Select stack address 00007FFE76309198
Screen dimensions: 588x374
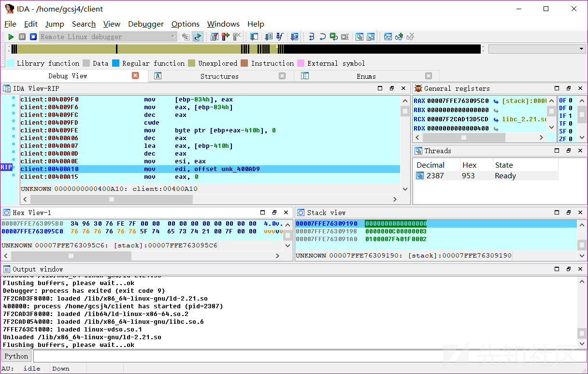(x=327, y=231)
